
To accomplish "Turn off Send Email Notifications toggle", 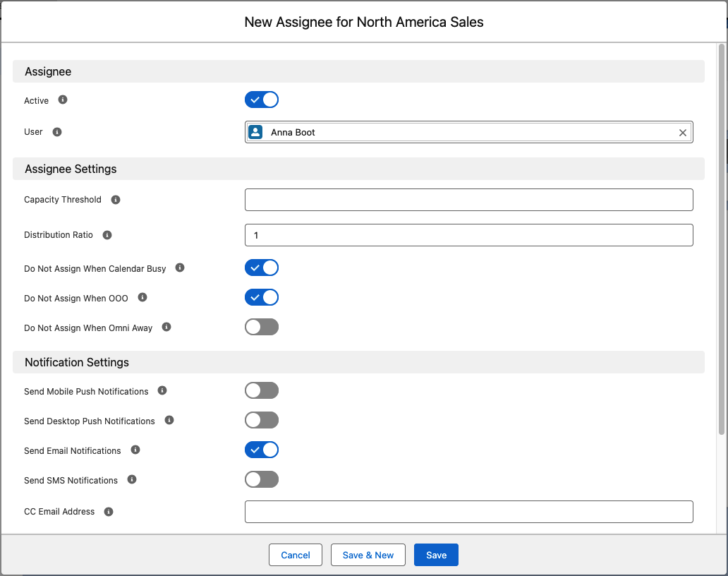I will point(262,450).
